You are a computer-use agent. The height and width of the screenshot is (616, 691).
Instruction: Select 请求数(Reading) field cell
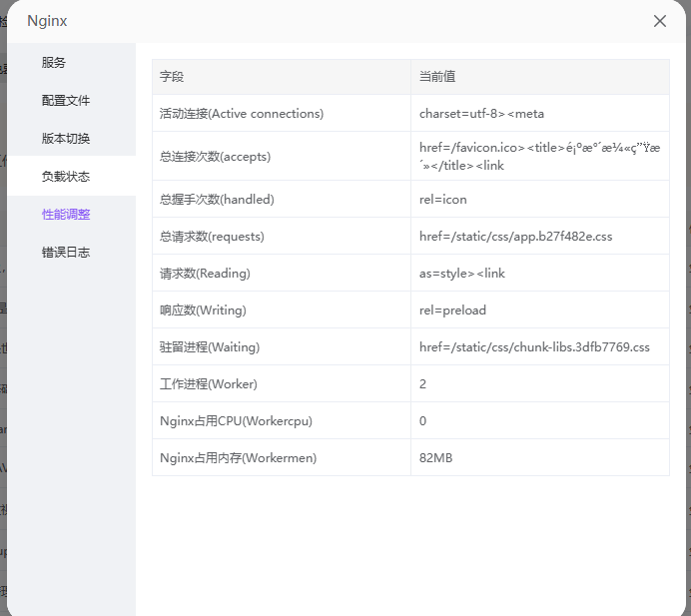[282, 274]
